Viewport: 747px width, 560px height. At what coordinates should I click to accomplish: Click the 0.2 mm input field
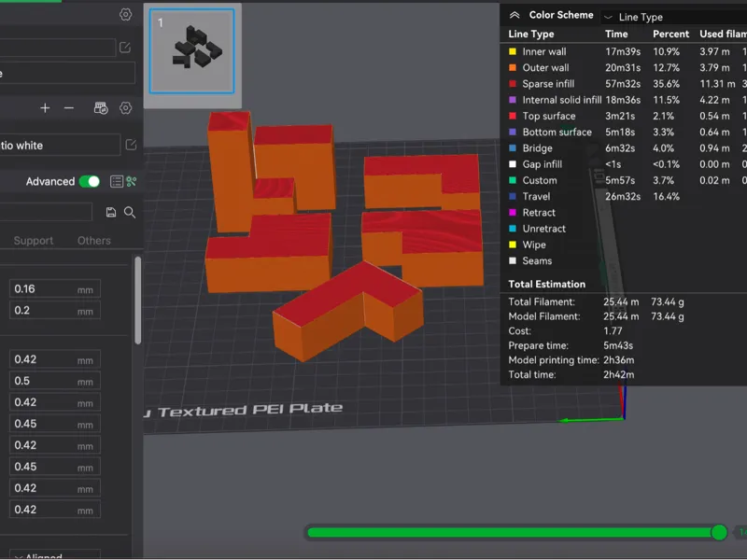[x=55, y=311]
